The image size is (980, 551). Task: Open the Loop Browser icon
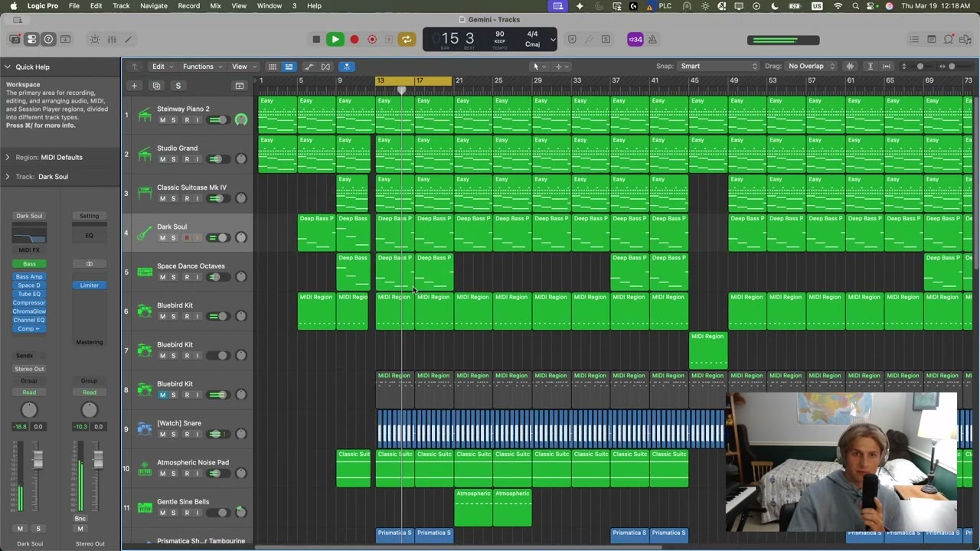click(949, 39)
